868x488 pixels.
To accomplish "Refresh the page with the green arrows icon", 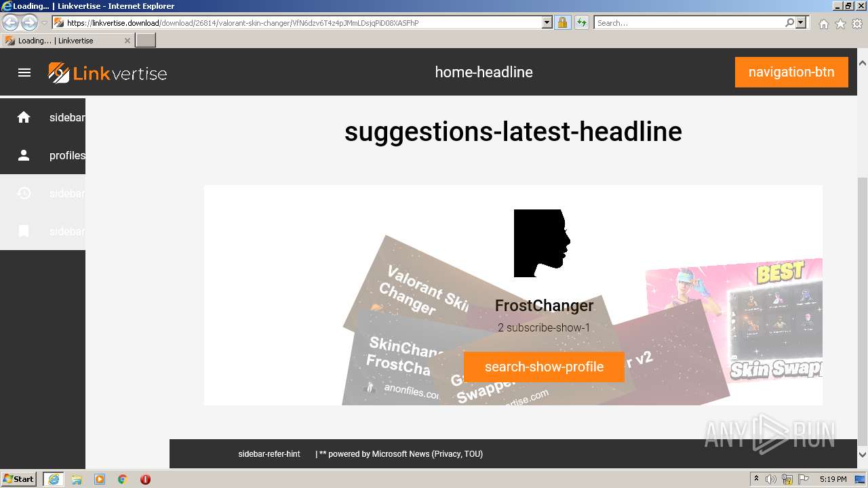I will 581,22.
